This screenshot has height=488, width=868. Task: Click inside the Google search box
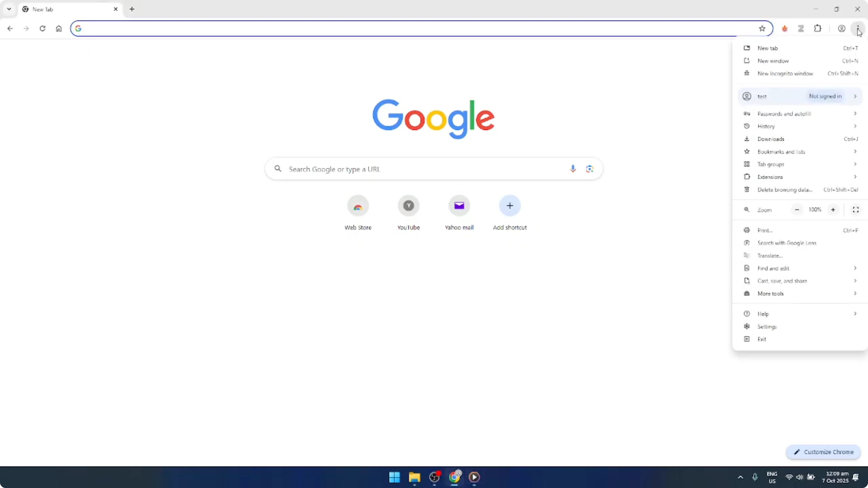(404, 169)
